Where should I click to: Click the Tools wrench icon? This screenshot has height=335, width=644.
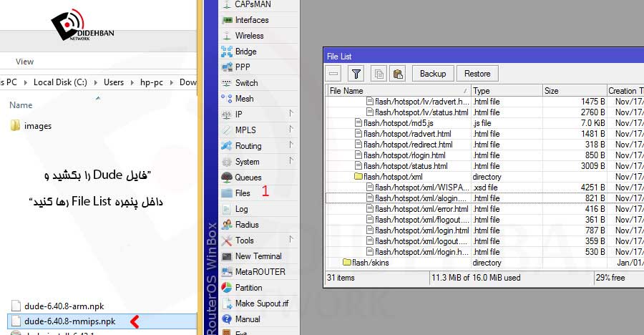(x=227, y=241)
